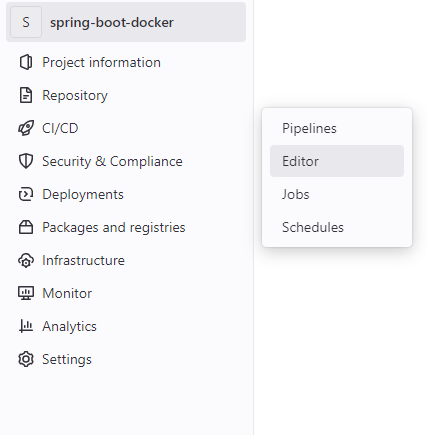Click the Monitor screen icon
This screenshot has height=435, width=427.
click(26, 293)
